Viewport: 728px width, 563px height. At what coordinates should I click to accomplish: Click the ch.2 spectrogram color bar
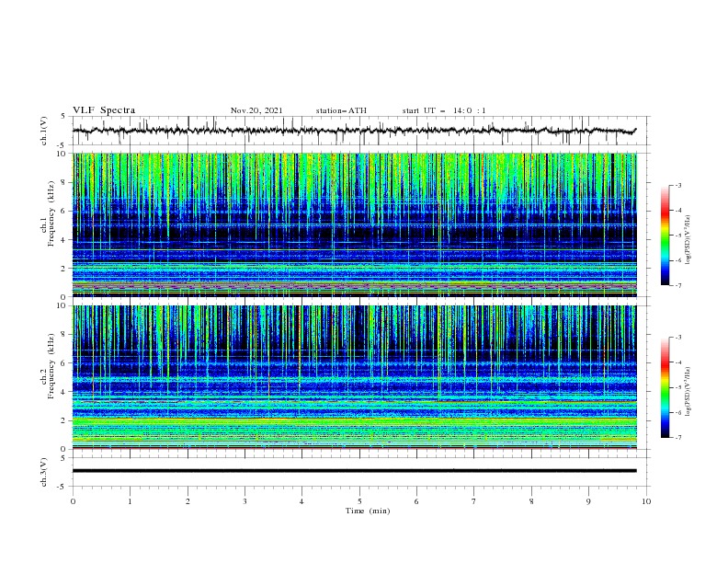tap(665, 387)
